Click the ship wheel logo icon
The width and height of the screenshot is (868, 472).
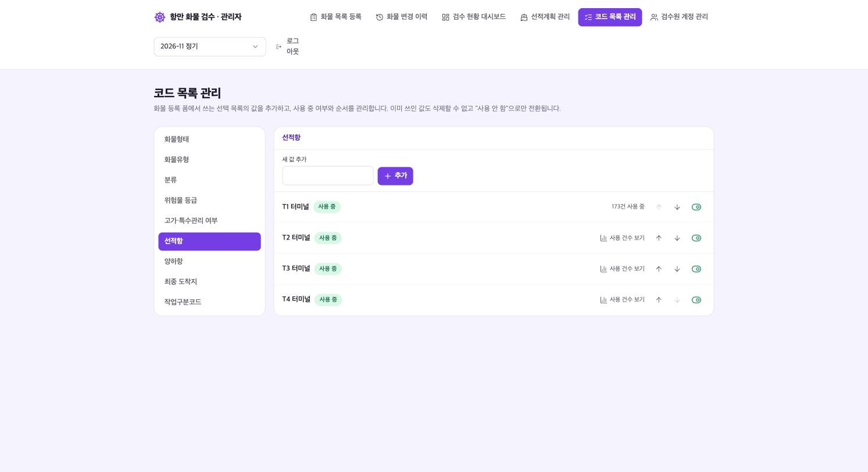tap(160, 17)
